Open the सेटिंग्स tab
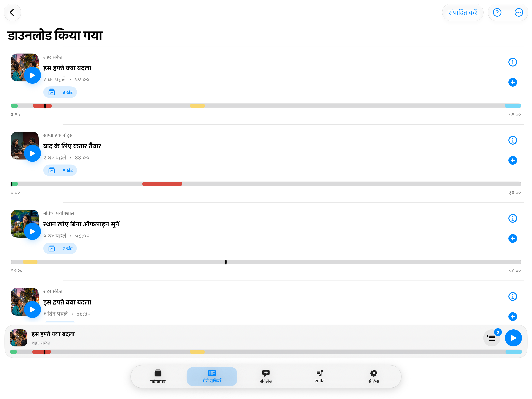Viewport: 532px width, 399px height. pyautogui.click(x=374, y=376)
